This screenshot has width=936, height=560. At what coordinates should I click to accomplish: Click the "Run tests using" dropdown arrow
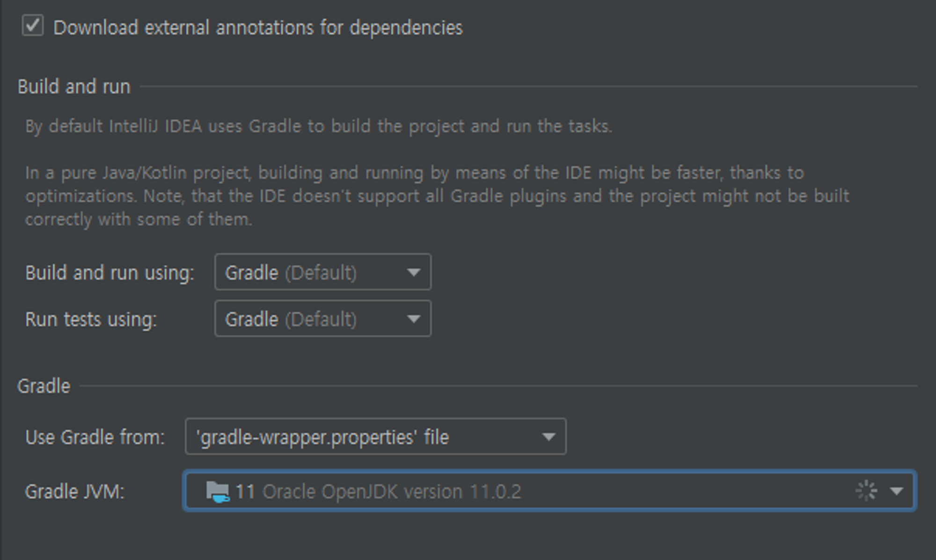[x=414, y=319]
